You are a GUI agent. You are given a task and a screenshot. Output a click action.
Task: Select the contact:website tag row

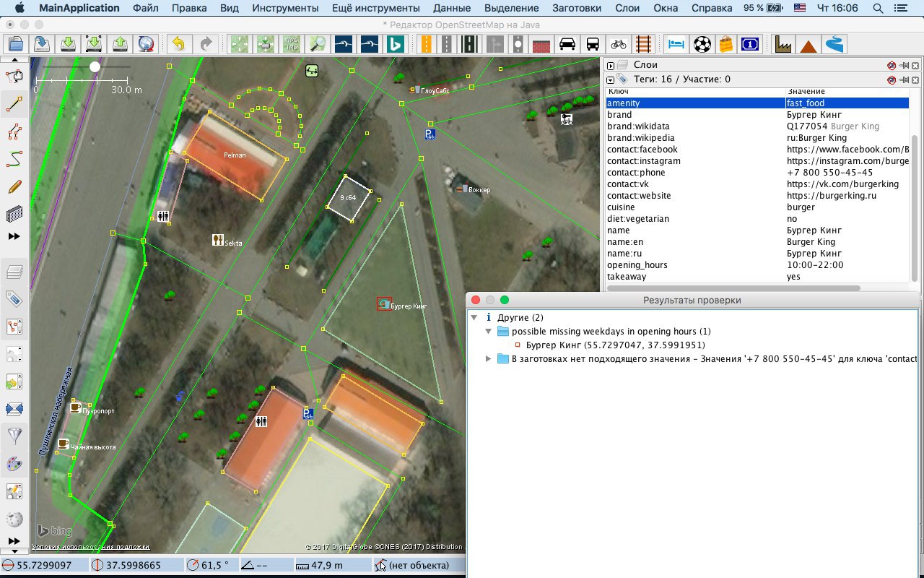click(757, 196)
